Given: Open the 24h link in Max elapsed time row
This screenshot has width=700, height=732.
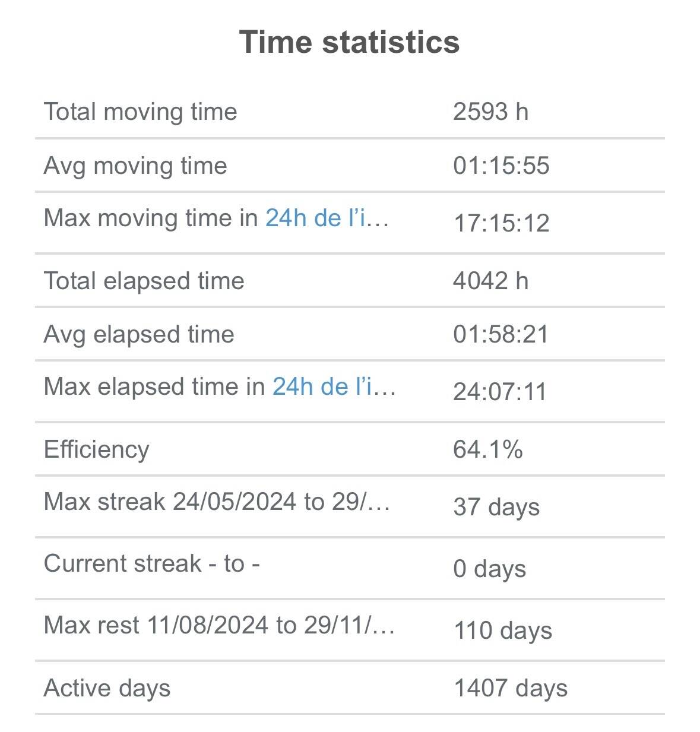Looking at the screenshot, I should pyautogui.click(x=334, y=387).
